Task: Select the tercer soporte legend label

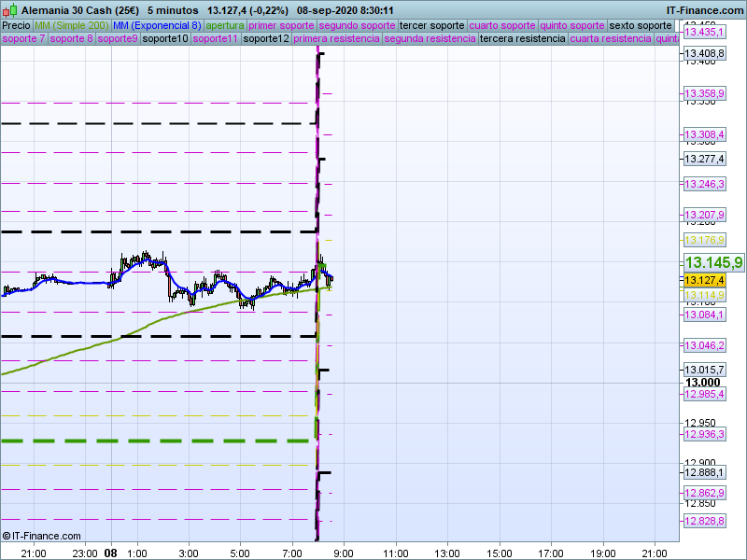Action: tap(430, 25)
